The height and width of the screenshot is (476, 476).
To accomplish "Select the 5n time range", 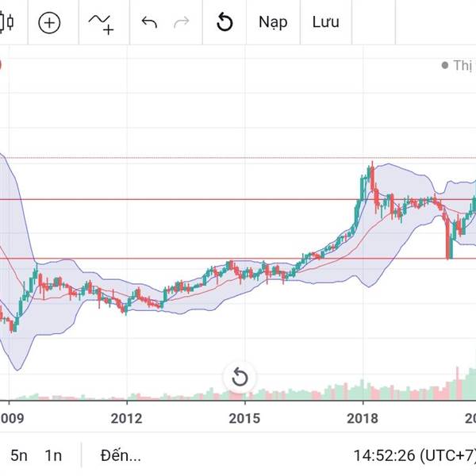I will click(x=19, y=455).
